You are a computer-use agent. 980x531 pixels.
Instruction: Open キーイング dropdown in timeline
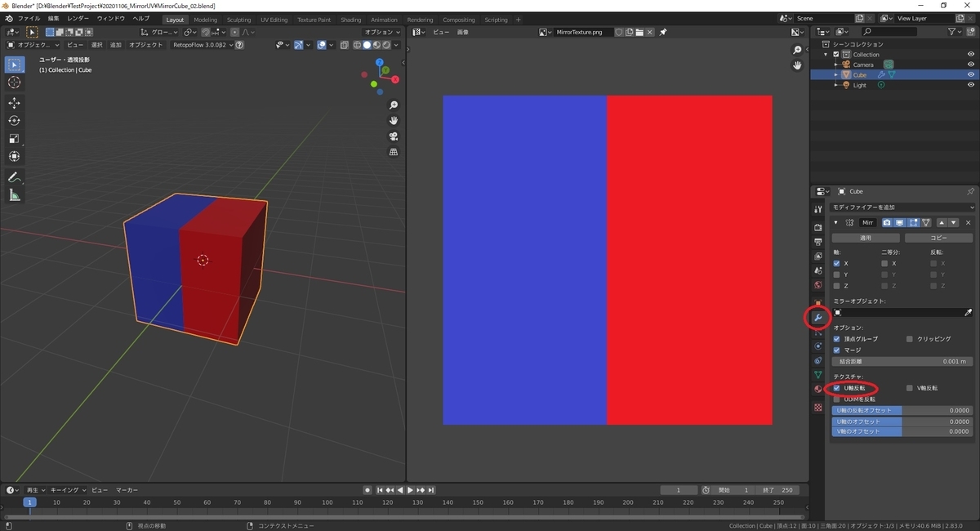tap(67, 490)
